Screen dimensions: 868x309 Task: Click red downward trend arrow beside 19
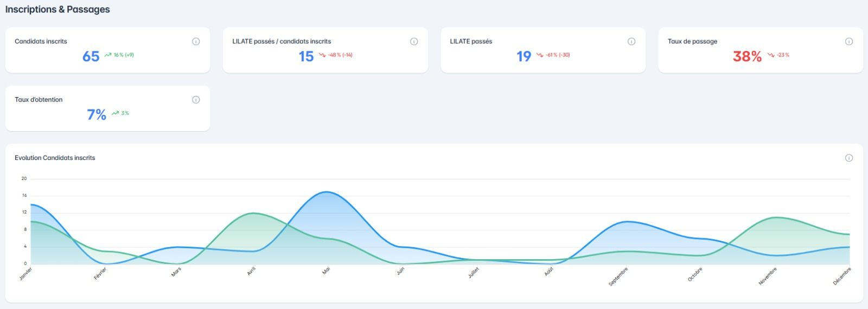pos(540,55)
